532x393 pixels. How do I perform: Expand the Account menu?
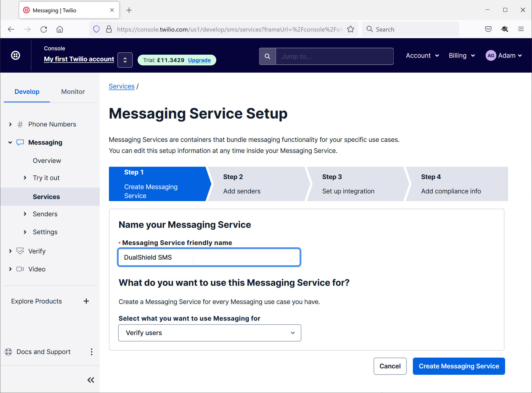[422, 55]
